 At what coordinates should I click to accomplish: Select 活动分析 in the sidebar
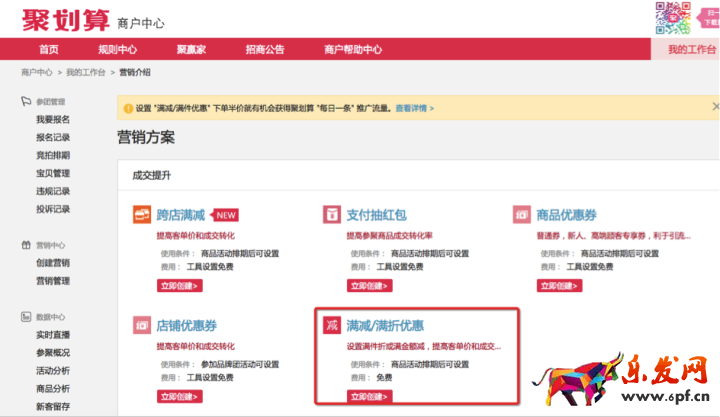[x=53, y=371]
